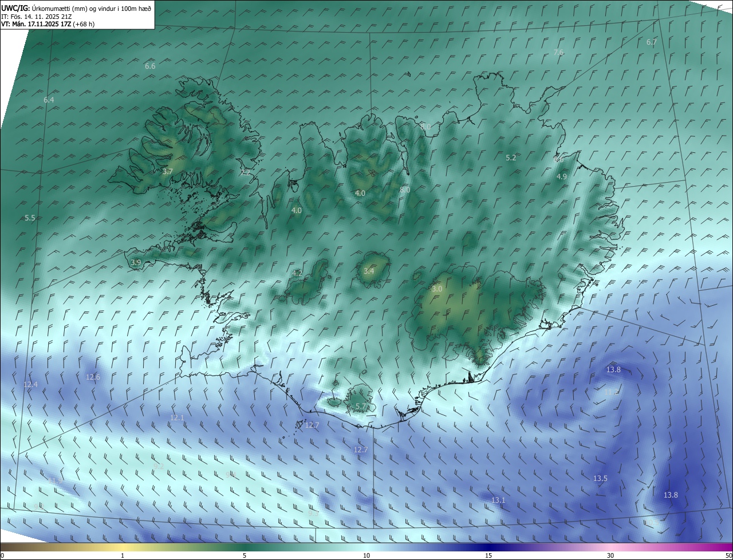
Task: Pick the navy blue color above tick 15
Action: 488,547
